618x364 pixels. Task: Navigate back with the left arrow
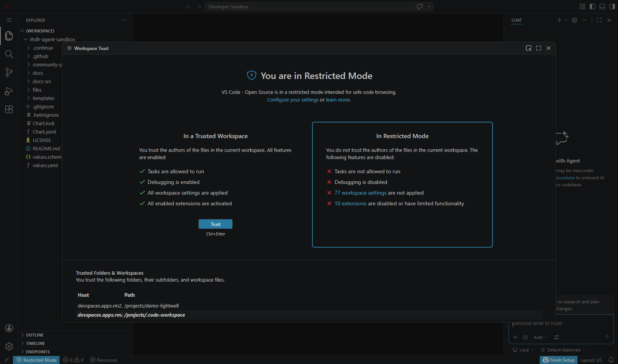point(189,6)
